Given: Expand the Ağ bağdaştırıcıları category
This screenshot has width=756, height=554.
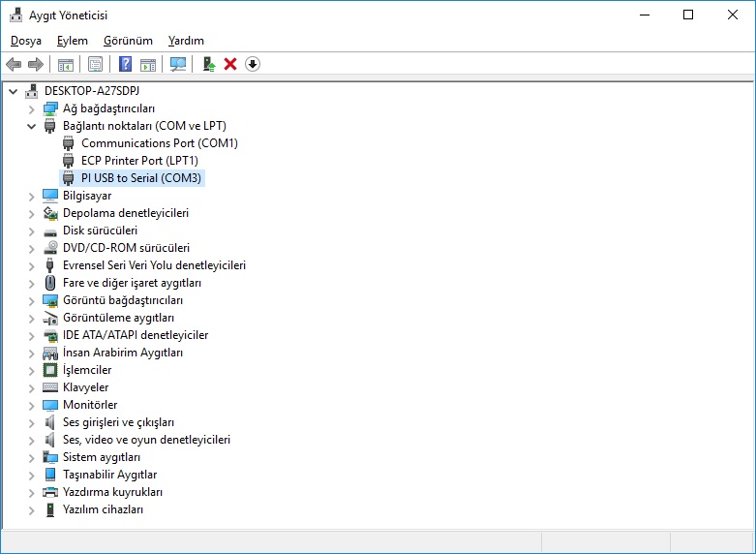Looking at the screenshot, I should pyautogui.click(x=31, y=109).
